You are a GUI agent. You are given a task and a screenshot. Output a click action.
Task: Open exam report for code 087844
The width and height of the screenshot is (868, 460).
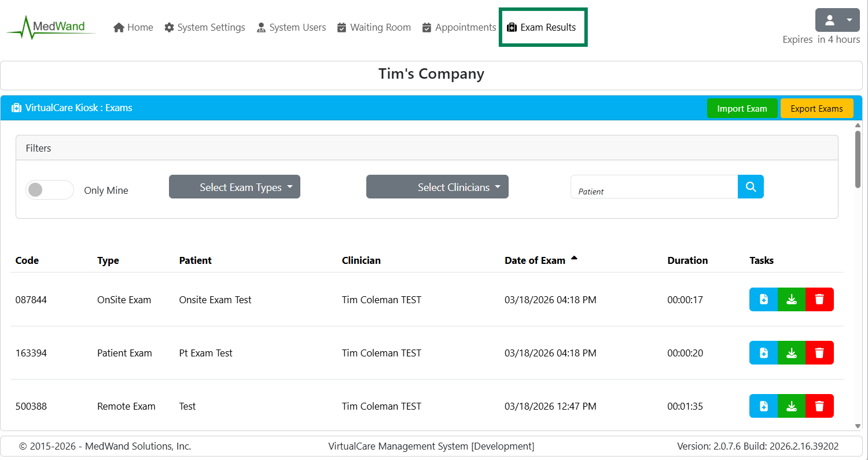pos(763,300)
